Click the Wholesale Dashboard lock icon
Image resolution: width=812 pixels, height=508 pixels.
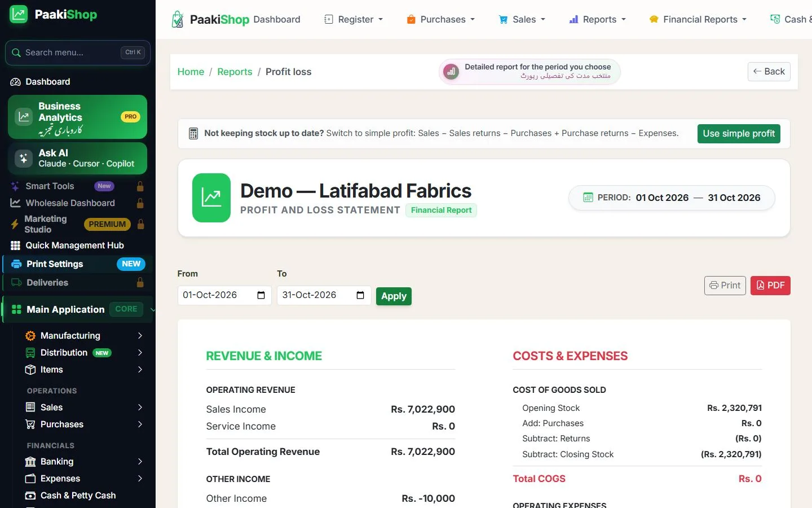click(x=140, y=203)
